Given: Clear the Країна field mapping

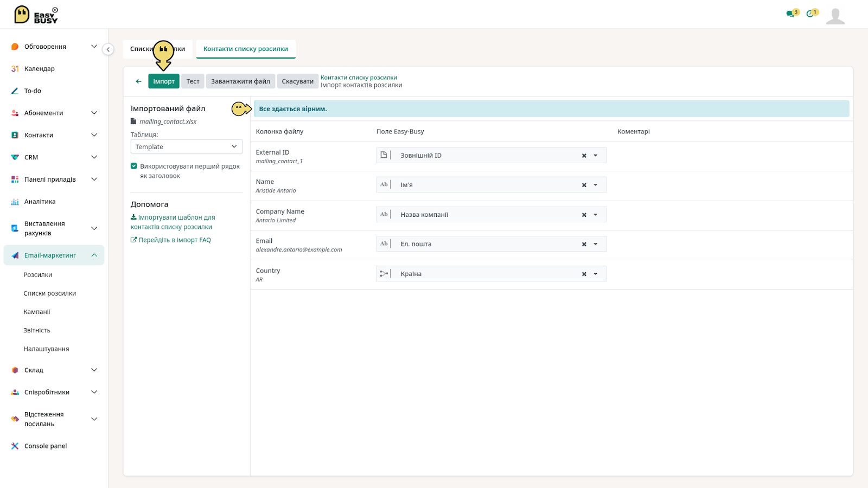Looking at the screenshot, I should (584, 274).
